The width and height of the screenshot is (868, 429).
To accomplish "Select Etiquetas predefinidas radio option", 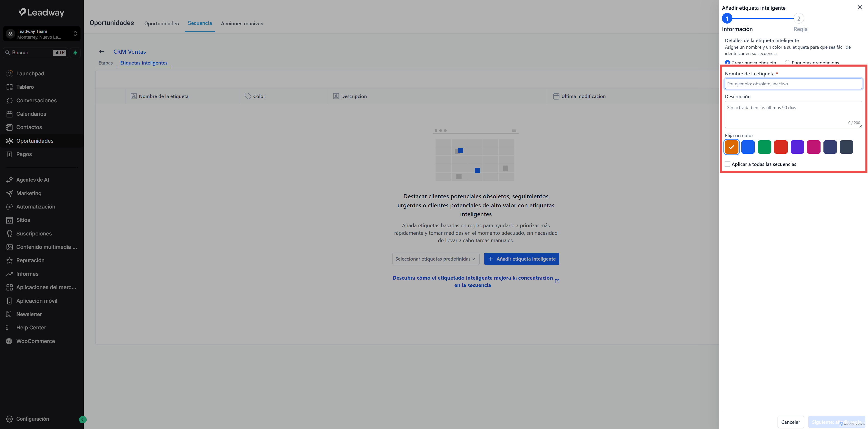I will (788, 62).
